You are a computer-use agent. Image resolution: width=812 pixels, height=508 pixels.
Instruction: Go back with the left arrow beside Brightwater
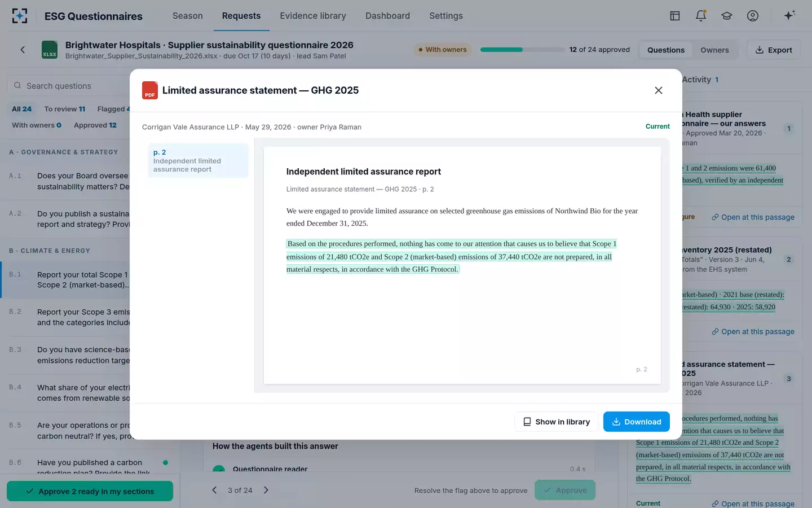pyautogui.click(x=23, y=50)
